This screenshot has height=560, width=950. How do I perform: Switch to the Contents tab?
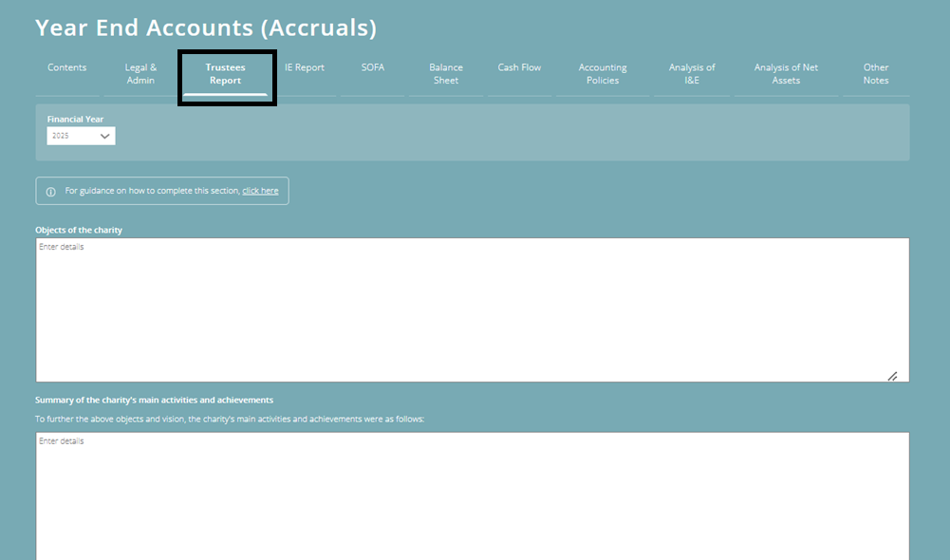tap(66, 67)
